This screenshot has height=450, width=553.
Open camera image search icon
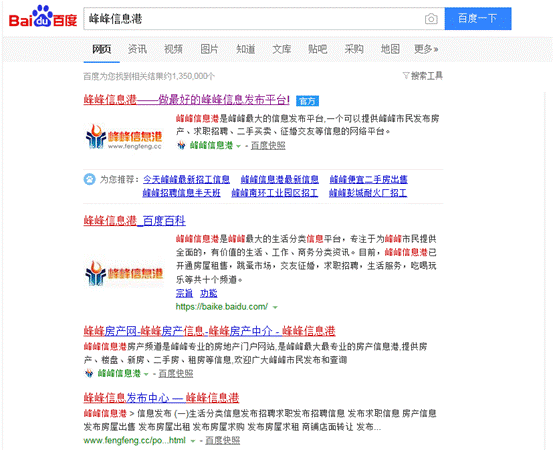(x=431, y=19)
